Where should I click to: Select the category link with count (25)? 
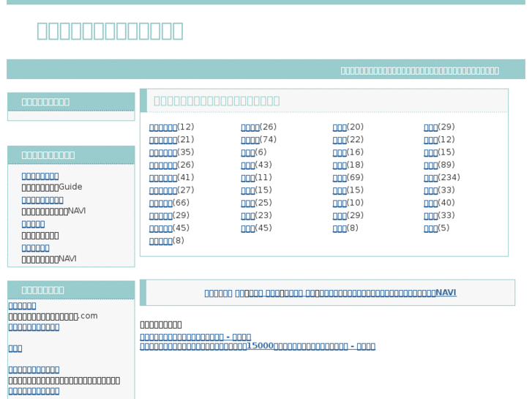[x=247, y=203]
